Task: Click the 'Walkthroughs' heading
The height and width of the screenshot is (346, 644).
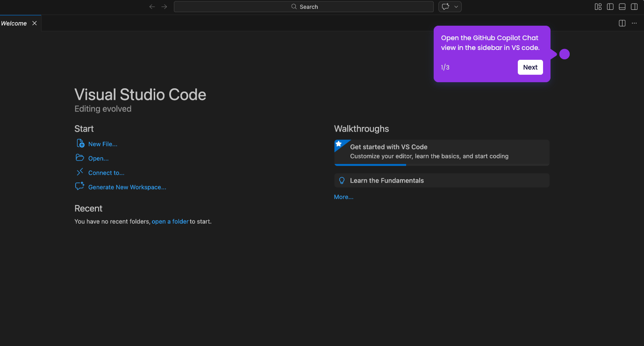Action: pos(361,129)
